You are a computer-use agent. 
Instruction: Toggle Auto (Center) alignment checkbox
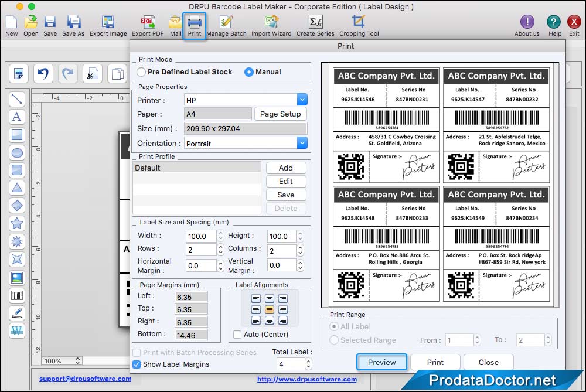[x=237, y=335]
